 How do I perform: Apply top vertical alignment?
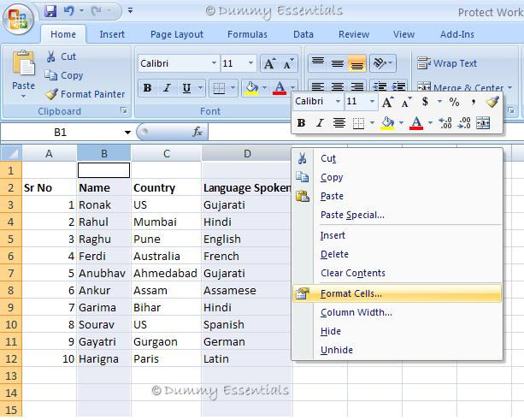(x=318, y=62)
